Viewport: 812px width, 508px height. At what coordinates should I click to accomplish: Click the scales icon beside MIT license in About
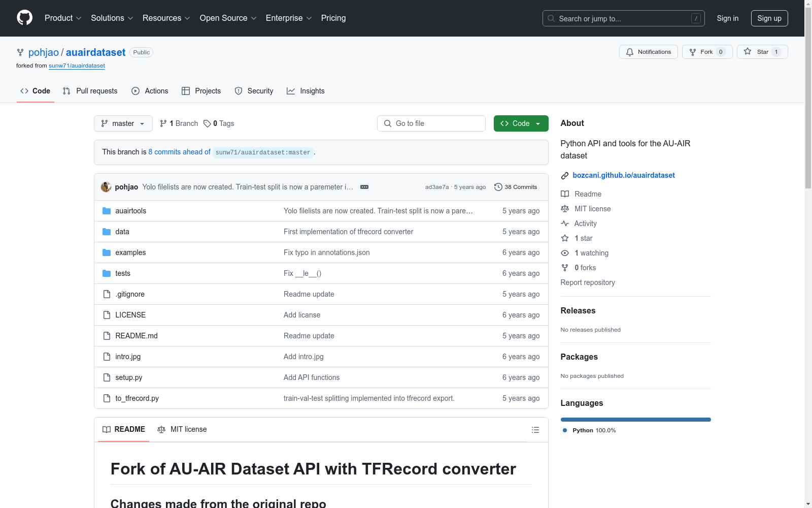click(x=565, y=209)
